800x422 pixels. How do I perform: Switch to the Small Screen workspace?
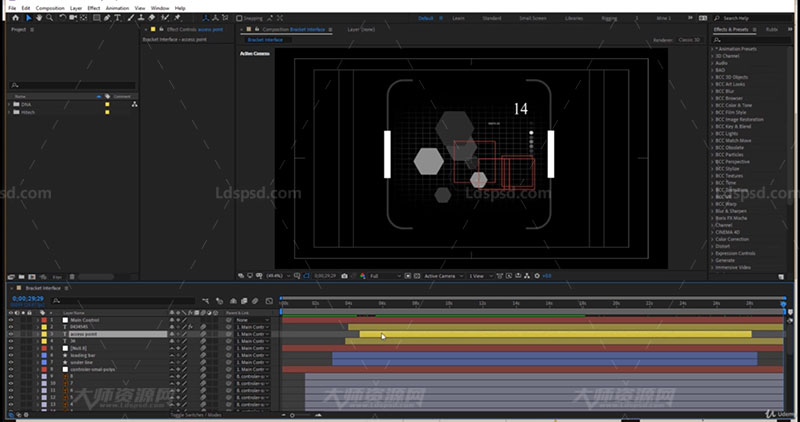point(533,18)
